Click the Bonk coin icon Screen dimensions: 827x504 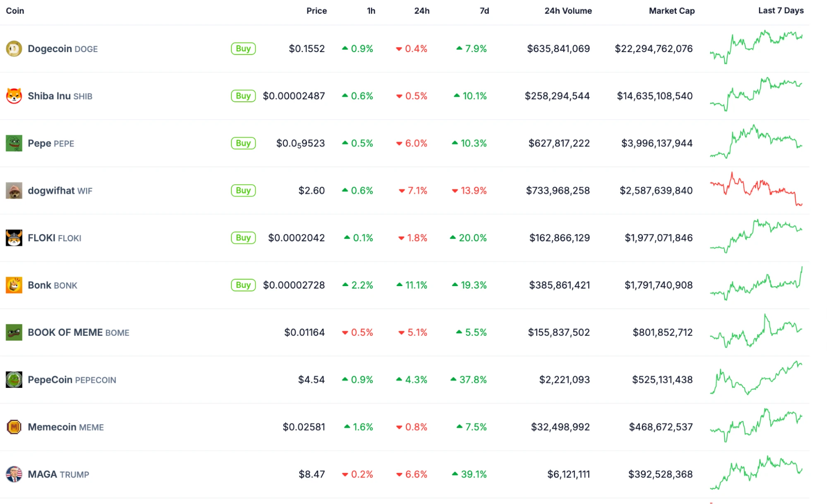[x=14, y=285]
